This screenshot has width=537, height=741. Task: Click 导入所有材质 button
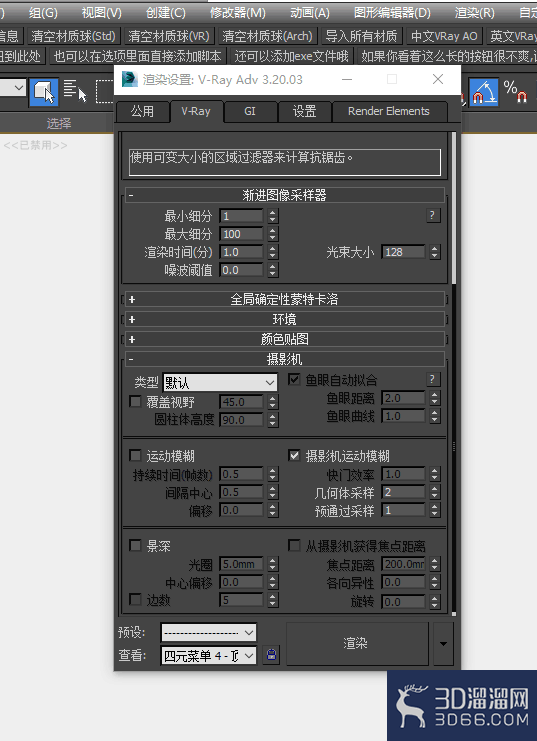[x=362, y=36]
